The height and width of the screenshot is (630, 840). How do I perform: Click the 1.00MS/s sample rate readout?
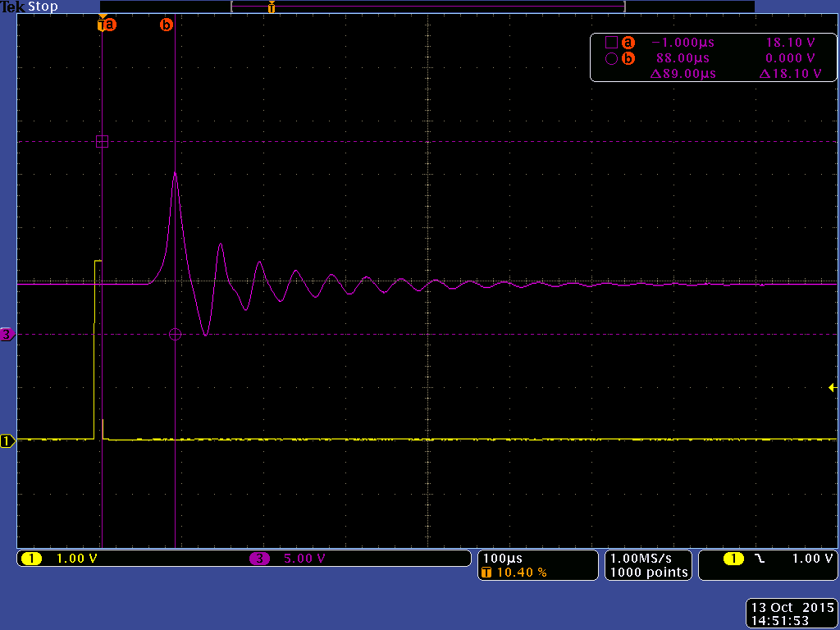[641, 558]
